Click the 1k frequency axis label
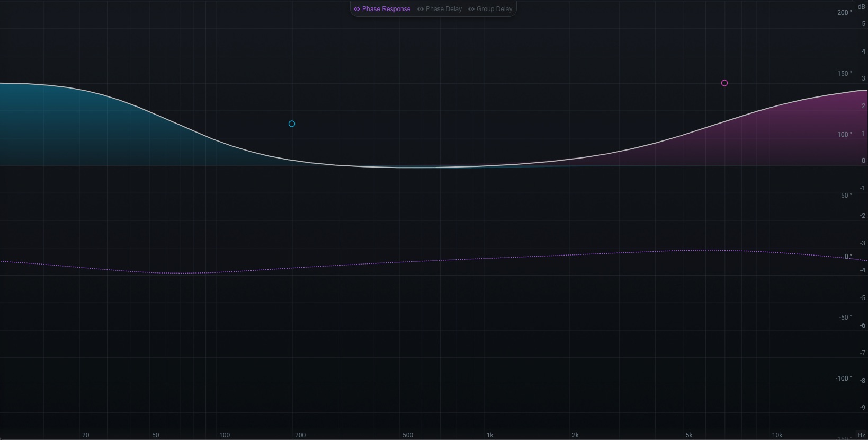Screen dimensions: 868x440 click(x=490, y=435)
